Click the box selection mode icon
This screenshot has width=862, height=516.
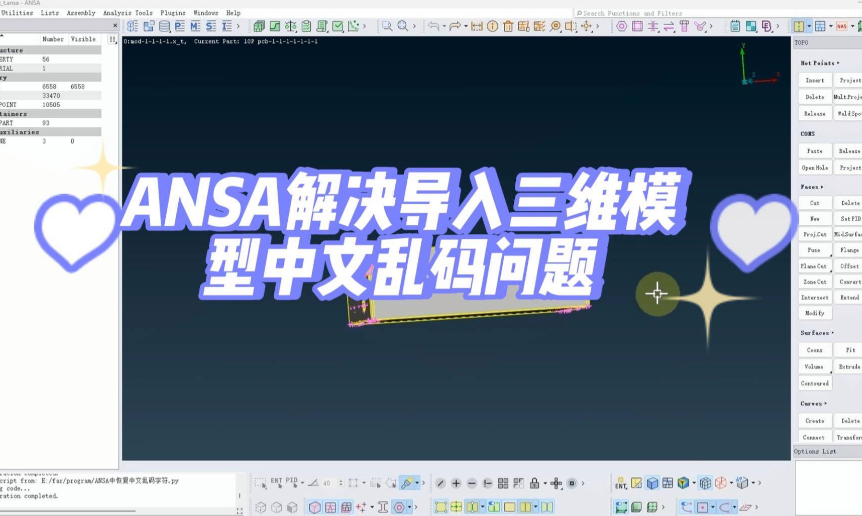point(261,483)
